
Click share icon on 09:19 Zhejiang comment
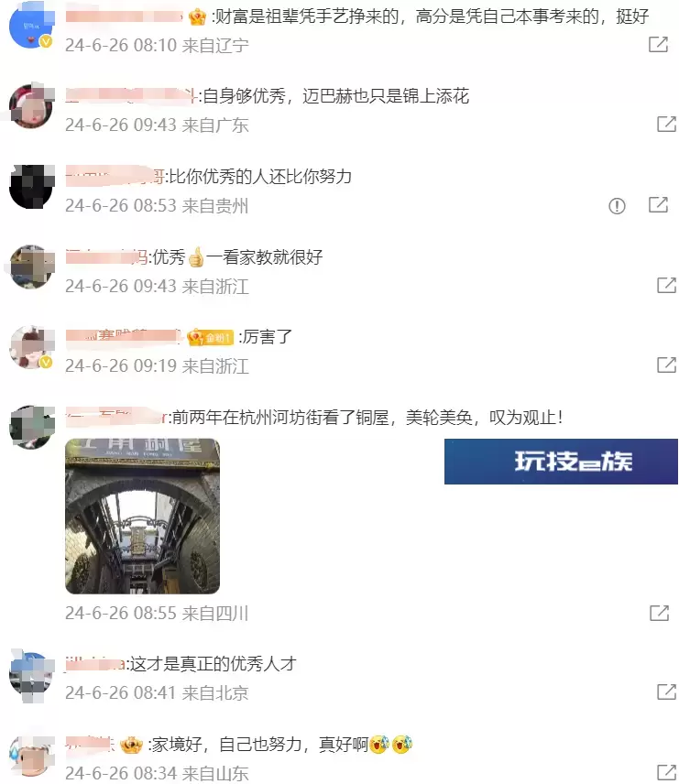pyautogui.click(x=666, y=365)
